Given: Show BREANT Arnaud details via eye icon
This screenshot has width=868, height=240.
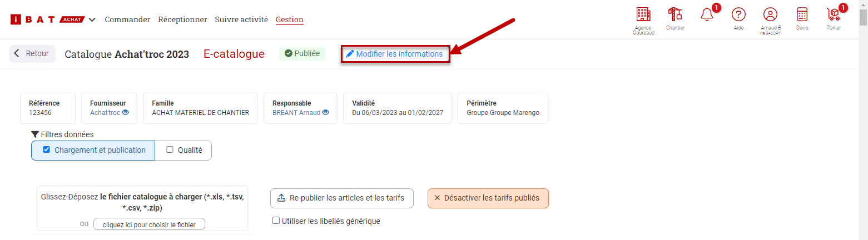Looking at the screenshot, I should coord(325,112).
